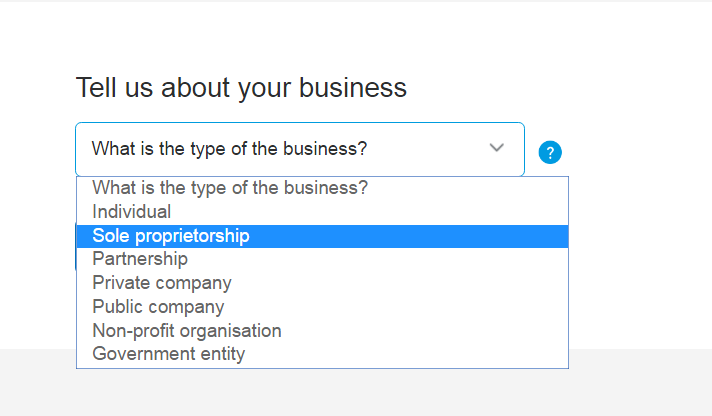Select the Individual option
712x416 pixels.
click(132, 212)
